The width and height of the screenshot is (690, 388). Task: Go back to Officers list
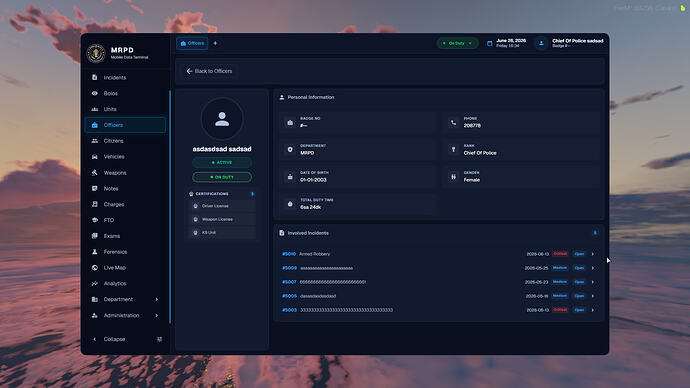tap(209, 71)
